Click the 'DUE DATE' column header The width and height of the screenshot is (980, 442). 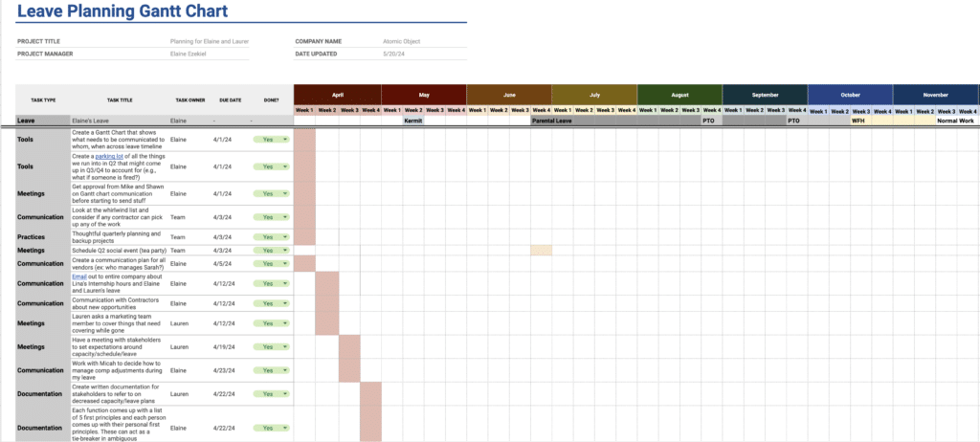click(x=230, y=99)
